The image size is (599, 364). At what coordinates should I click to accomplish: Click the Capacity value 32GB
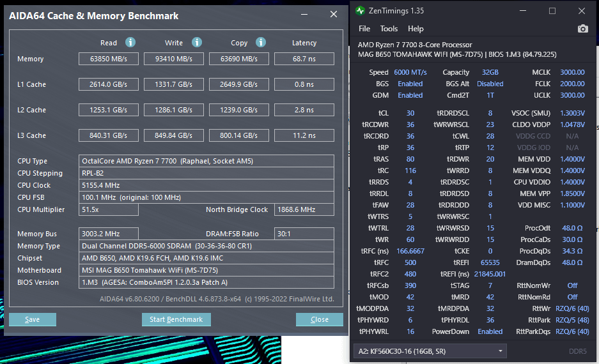490,72
